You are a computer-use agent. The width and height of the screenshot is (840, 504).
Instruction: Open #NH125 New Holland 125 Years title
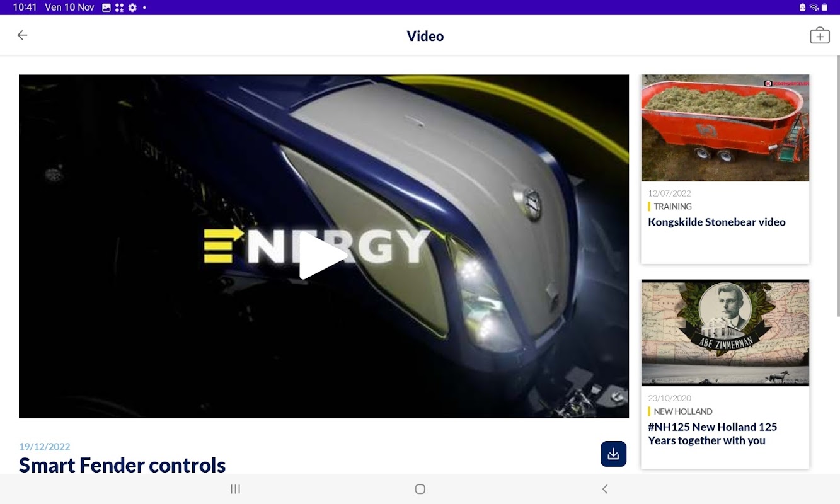coord(712,433)
